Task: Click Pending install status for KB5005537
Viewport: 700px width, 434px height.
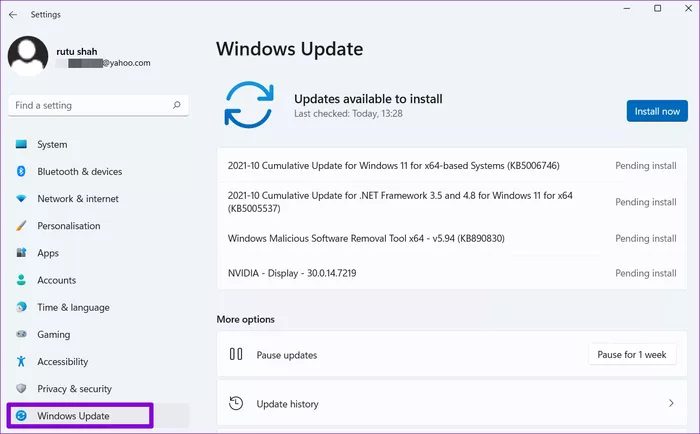Action: (646, 202)
